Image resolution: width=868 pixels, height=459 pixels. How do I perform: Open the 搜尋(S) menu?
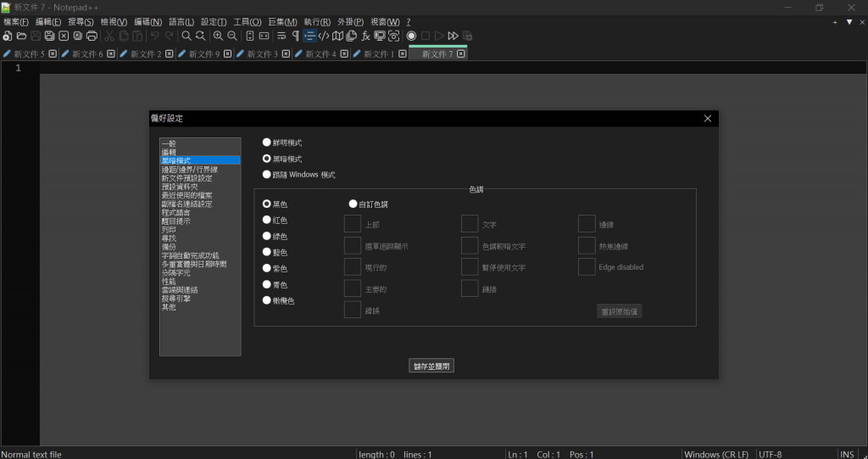pyautogui.click(x=81, y=22)
